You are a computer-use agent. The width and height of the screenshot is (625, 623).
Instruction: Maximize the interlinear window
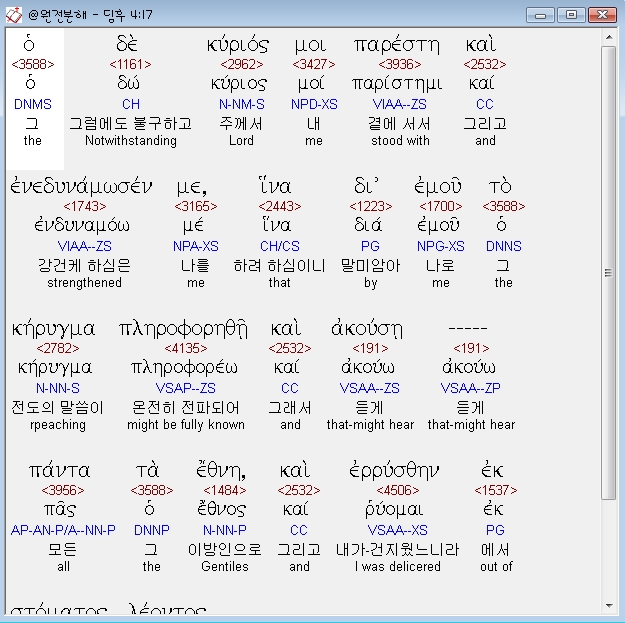point(571,15)
